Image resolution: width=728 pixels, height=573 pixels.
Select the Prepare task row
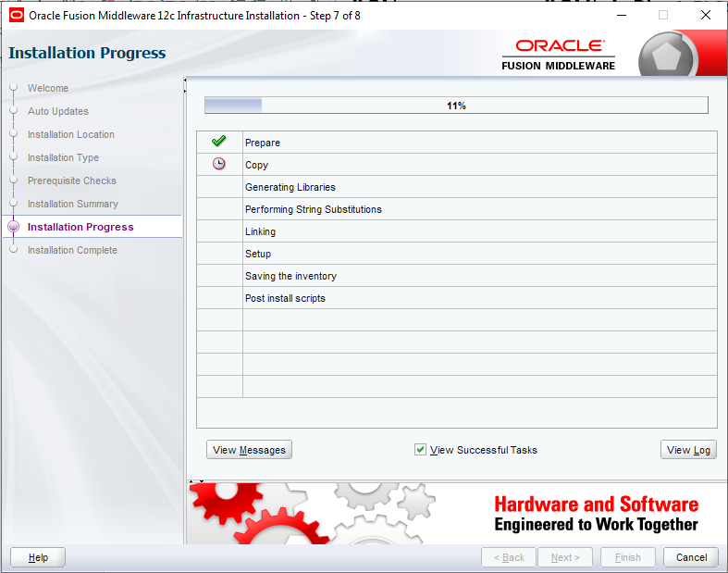click(x=457, y=143)
